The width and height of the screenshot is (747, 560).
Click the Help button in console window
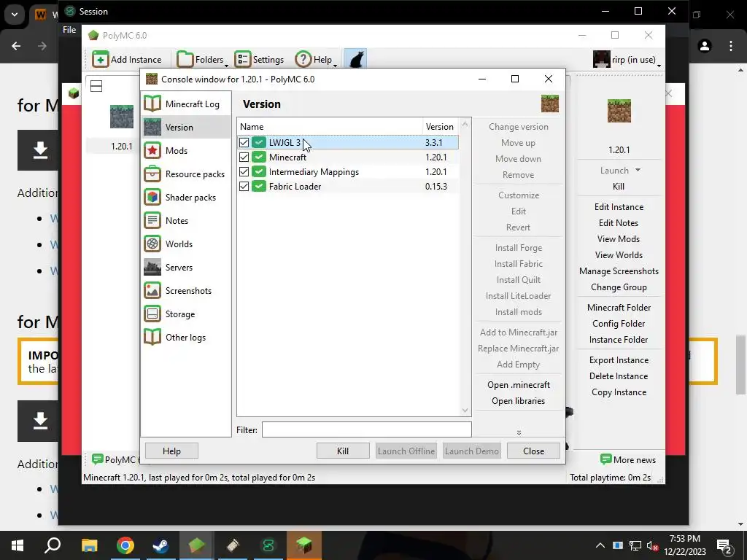click(x=171, y=451)
